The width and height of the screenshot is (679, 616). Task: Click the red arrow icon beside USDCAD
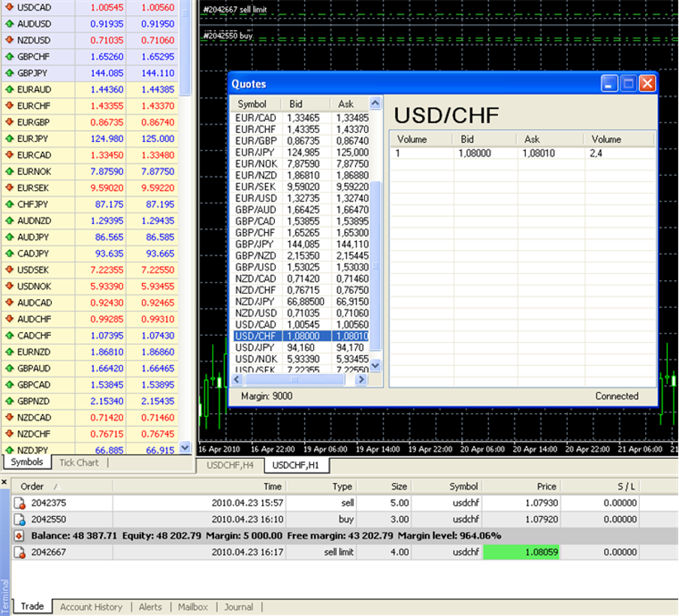click(x=9, y=8)
